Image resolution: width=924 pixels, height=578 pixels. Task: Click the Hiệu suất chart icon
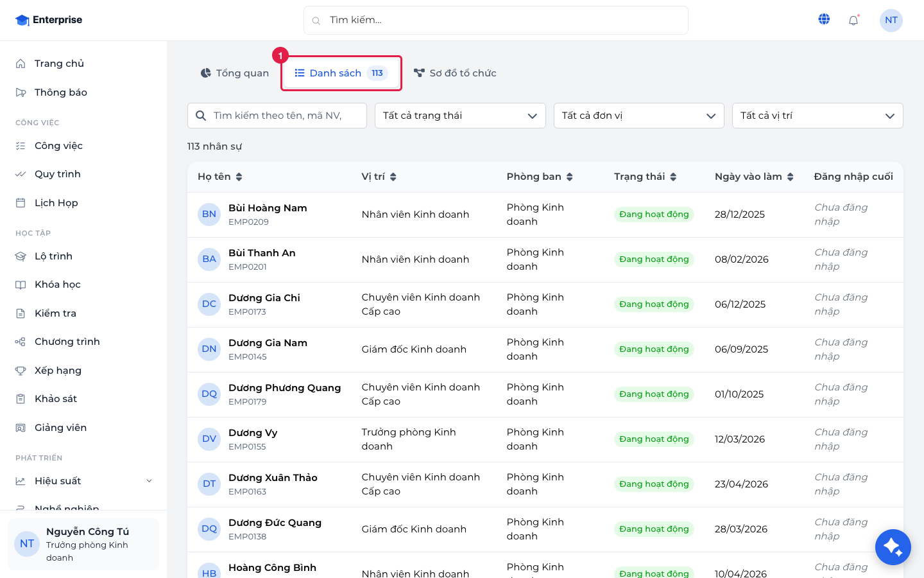tap(21, 481)
